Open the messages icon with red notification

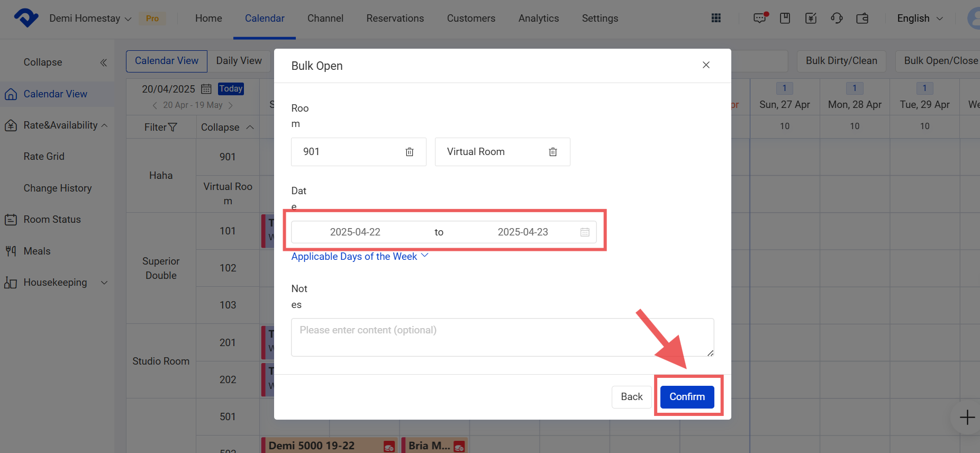coord(760,19)
